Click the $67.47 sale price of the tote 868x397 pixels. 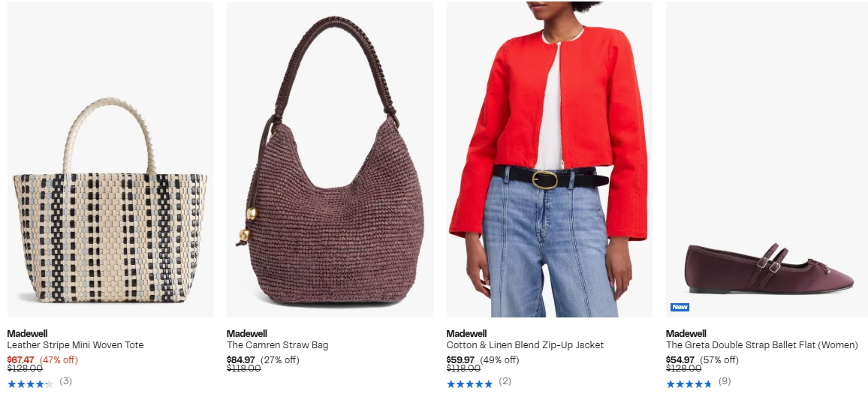(20, 360)
